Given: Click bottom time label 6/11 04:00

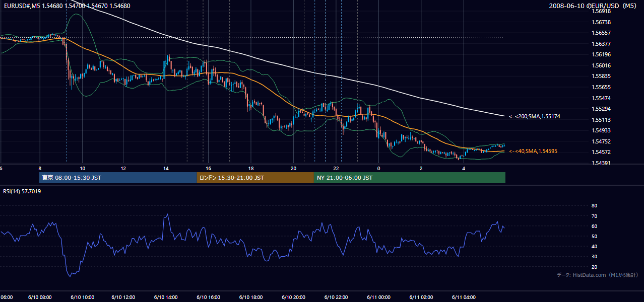Looking at the screenshot, I should 463,297.
